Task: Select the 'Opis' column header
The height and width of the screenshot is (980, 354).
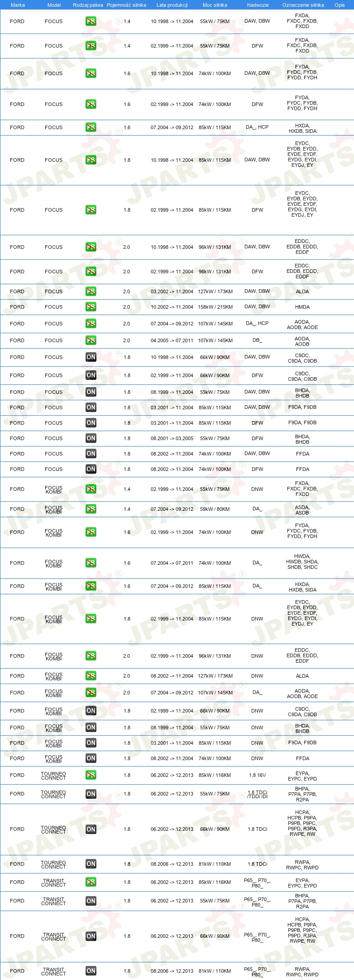Action: pos(340,5)
